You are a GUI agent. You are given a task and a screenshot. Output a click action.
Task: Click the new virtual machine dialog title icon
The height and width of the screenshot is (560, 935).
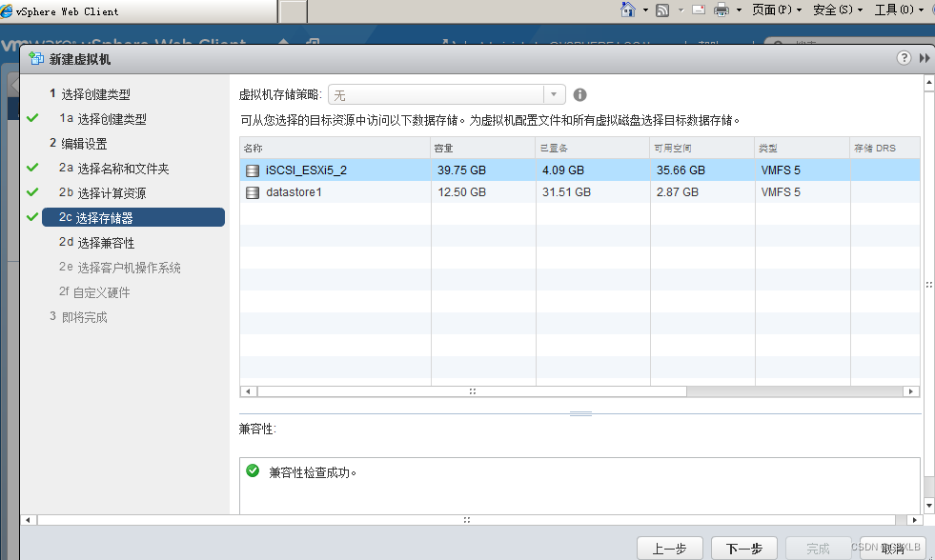[36, 58]
